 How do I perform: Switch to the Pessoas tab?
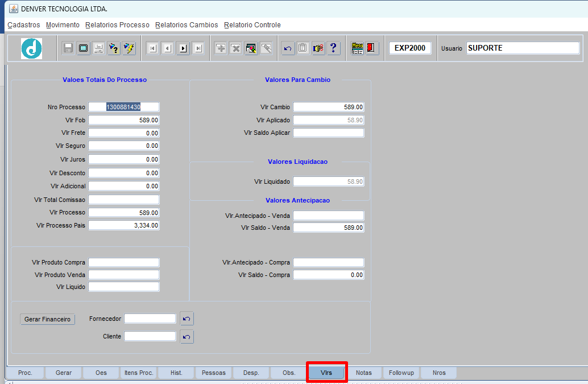(214, 373)
